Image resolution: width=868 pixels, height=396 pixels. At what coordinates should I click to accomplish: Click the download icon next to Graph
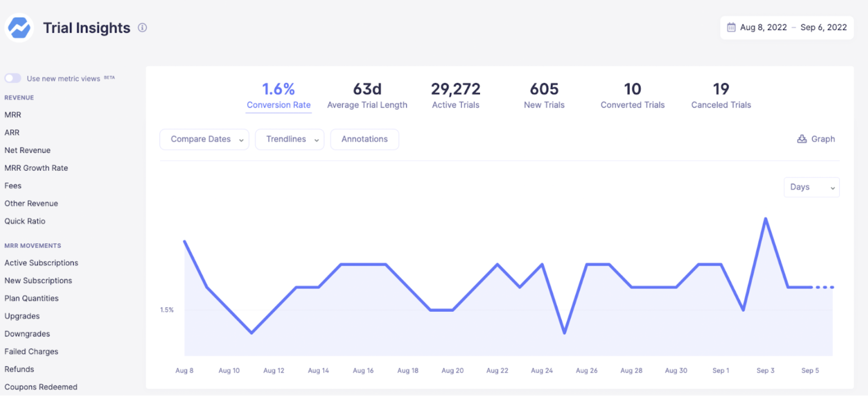click(x=802, y=139)
